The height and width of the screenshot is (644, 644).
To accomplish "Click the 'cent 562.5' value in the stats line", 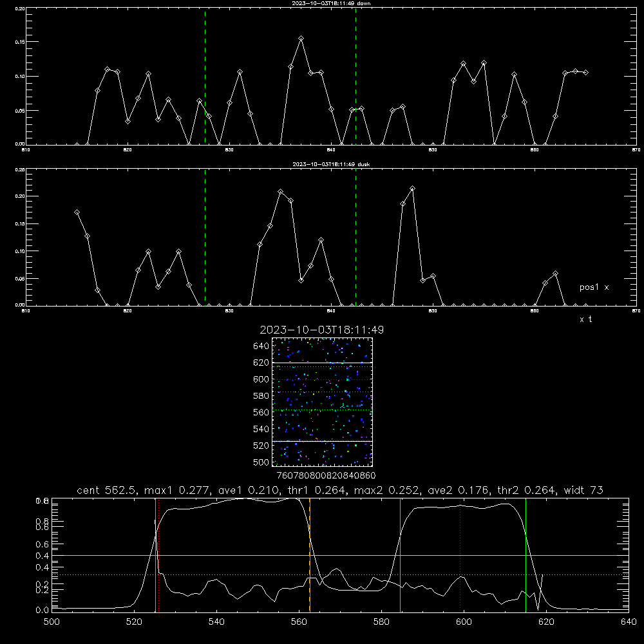I will (x=107, y=490).
